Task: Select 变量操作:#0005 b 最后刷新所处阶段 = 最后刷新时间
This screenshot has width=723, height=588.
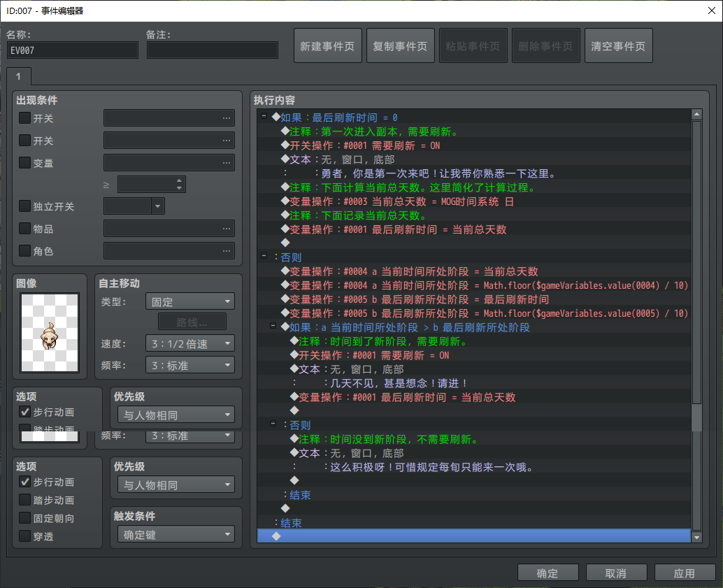Action: coord(474,299)
